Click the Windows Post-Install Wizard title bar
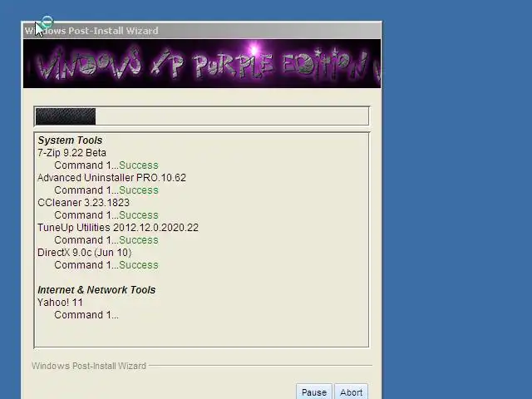 click(202, 31)
